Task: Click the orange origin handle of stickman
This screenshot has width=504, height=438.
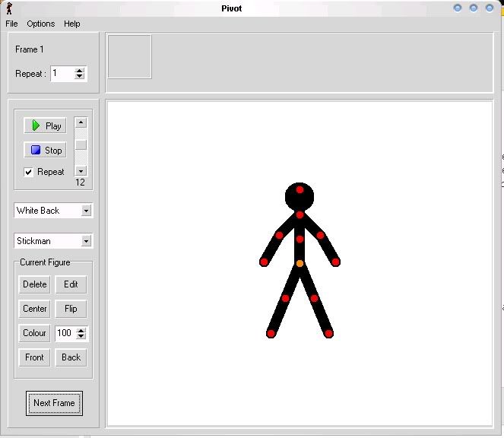Action: [300, 263]
